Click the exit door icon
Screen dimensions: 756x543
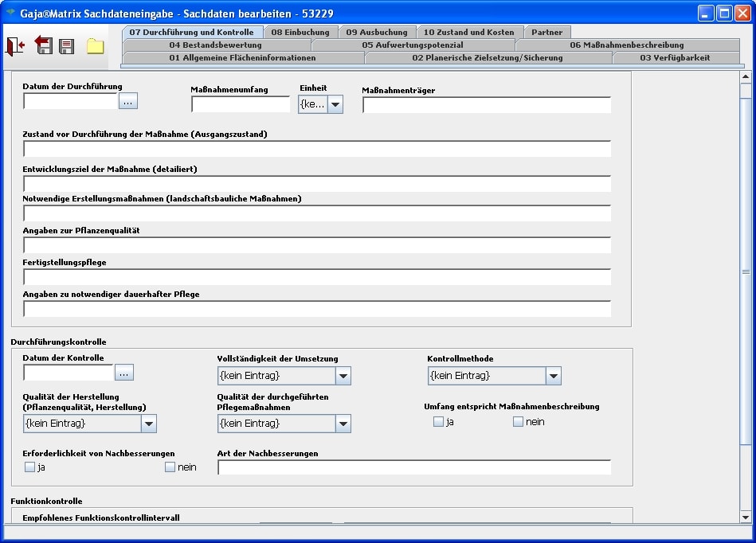click(15, 46)
